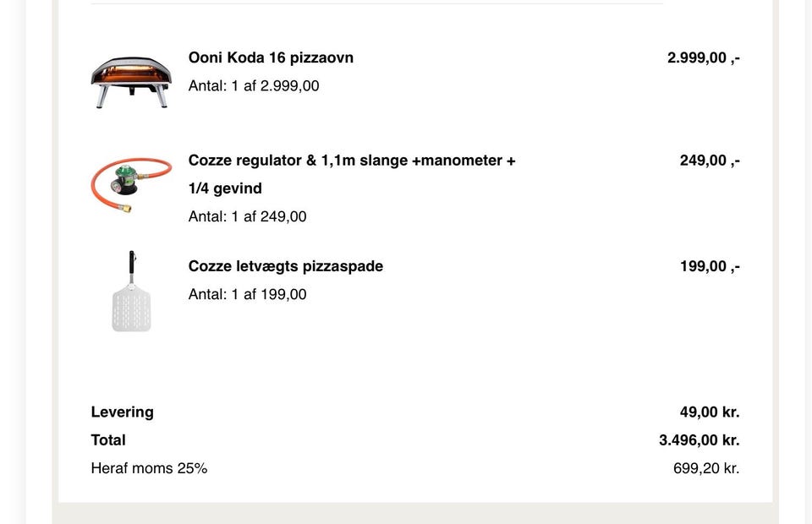This screenshot has height=524, width=812.
Task: Click the 3.496,00 kr. total amount
Action: click(700, 440)
